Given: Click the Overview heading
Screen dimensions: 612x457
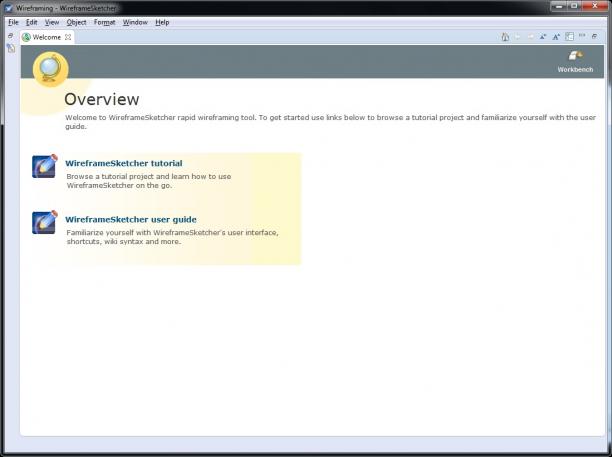Looking at the screenshot, I should coord(101,99).
